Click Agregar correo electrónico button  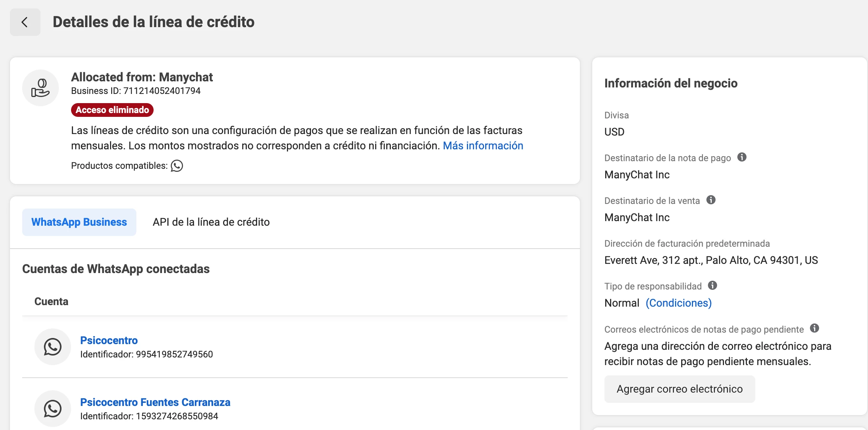[x=680, y=389]
